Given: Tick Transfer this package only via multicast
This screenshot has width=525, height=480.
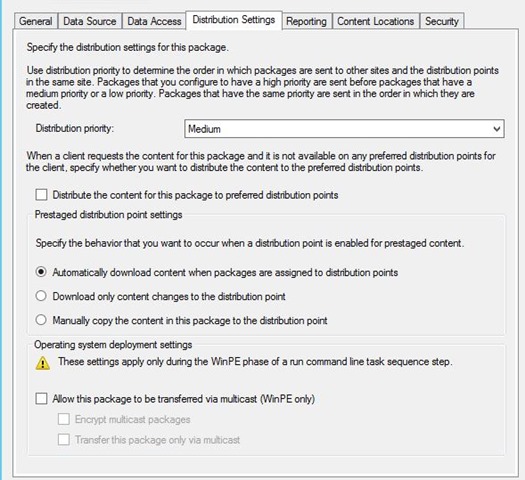Looking at the screenshot, I should (64, 439).
